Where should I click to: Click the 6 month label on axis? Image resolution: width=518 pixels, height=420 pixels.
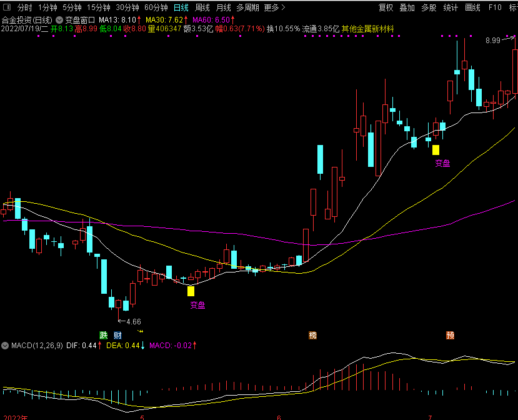[x=279, y=417]
